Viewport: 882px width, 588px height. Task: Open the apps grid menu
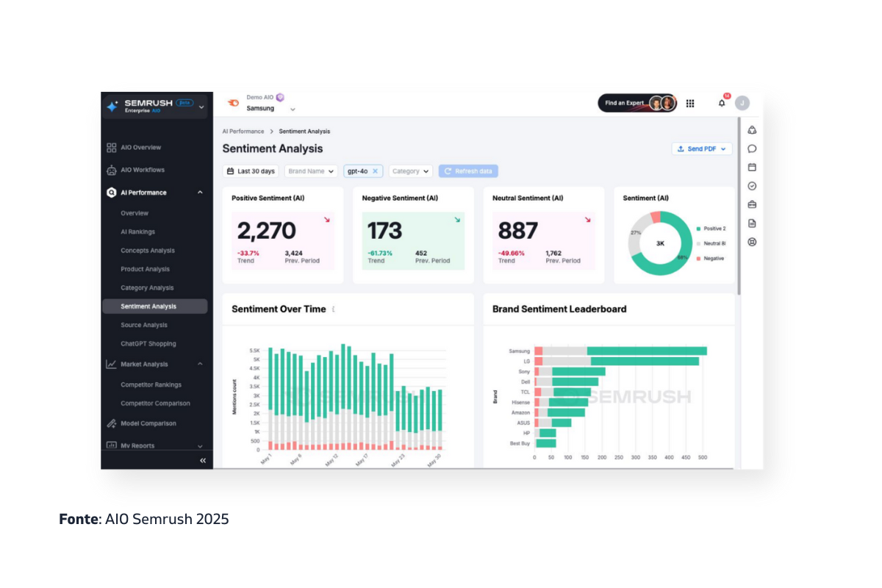[690, 104]
